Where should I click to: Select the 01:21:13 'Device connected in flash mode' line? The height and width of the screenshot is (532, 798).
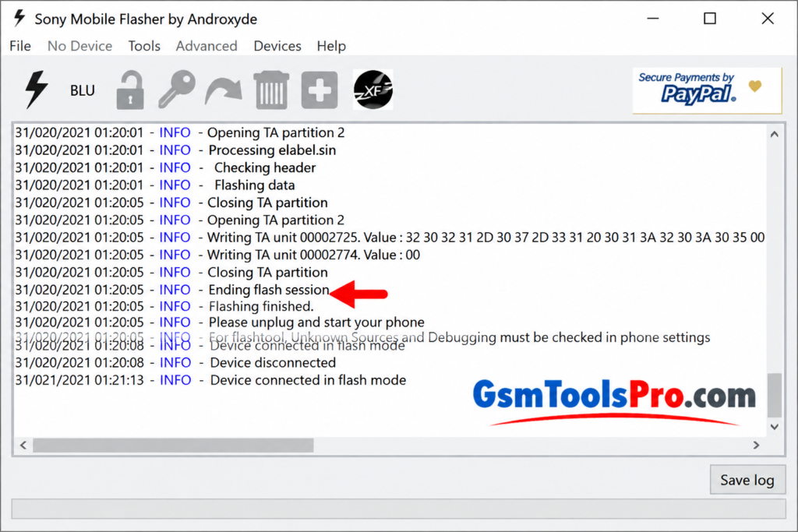tap(210, 380)
